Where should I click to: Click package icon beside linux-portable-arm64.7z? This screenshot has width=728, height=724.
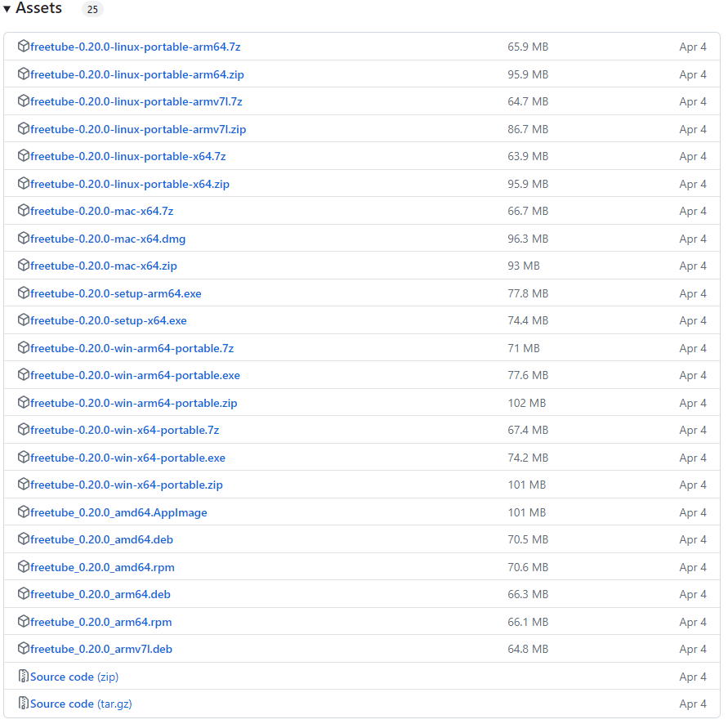(x=23, y=46)
